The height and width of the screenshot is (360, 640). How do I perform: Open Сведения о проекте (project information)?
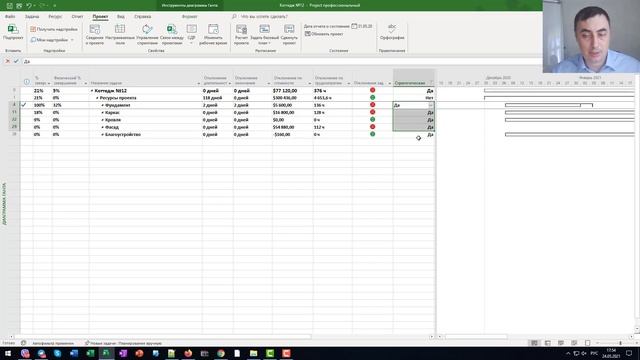95,34
